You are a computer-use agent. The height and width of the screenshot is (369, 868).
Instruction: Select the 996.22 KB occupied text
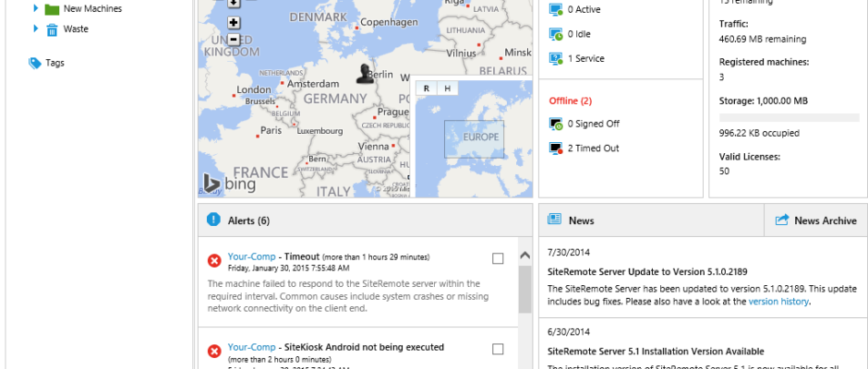(759, 134)
